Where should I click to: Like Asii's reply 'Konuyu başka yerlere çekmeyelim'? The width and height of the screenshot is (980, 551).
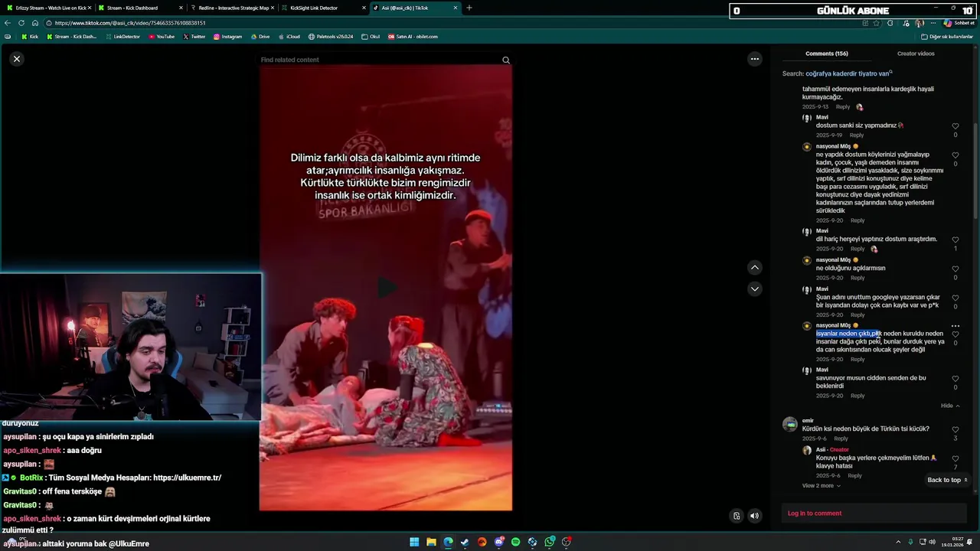pos(955,458)
